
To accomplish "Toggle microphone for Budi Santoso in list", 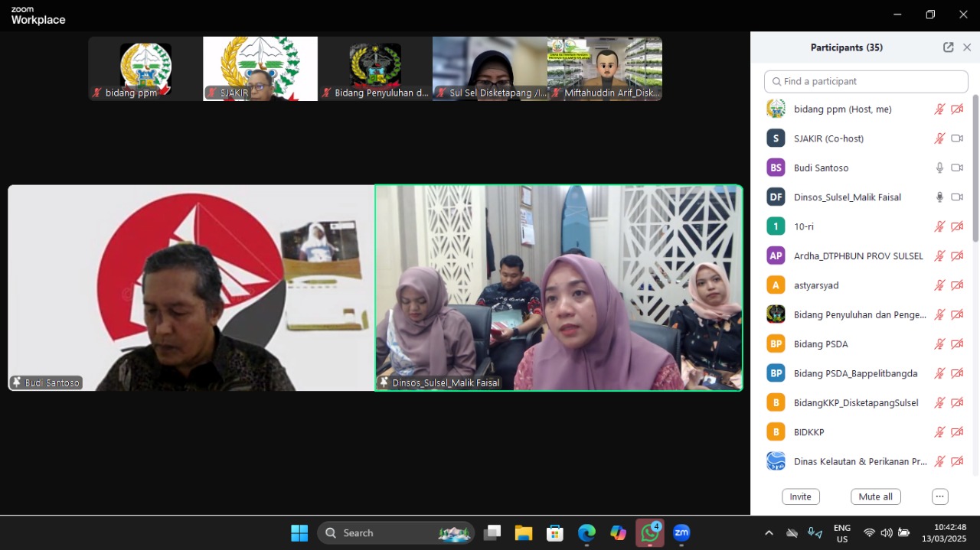I will click(x=939, y=168).
